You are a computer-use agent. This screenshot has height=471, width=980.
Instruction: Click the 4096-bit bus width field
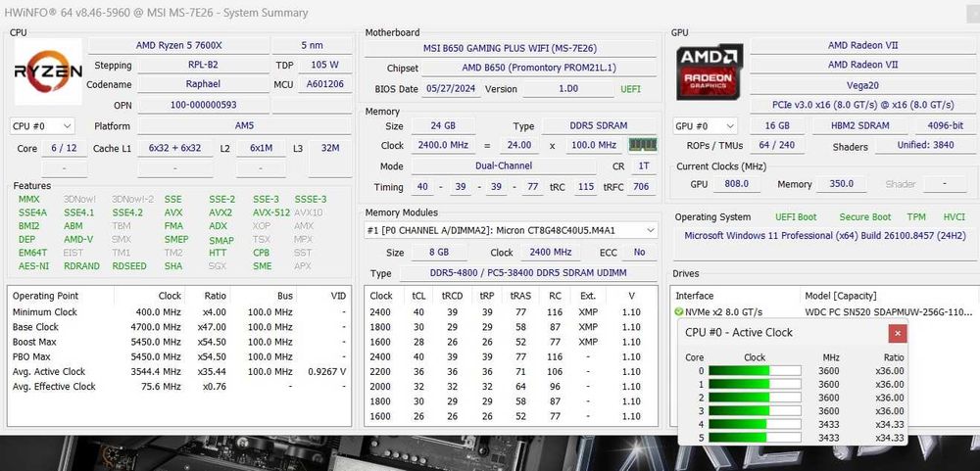coord(946,126)
